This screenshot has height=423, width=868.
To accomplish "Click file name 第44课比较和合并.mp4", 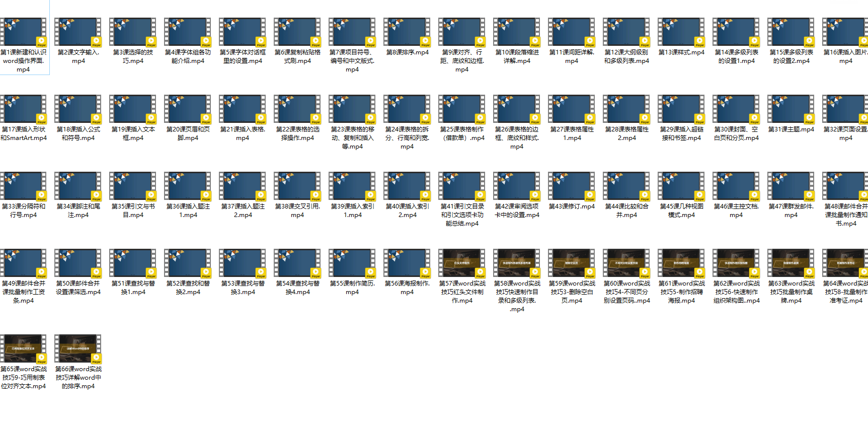I will [626, 210].
